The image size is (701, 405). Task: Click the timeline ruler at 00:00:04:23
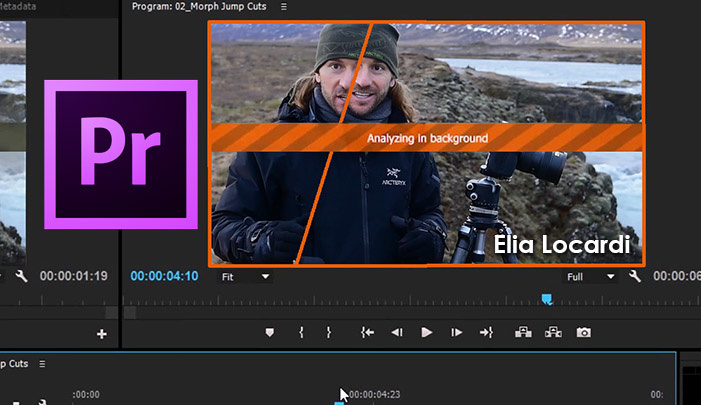374,394
